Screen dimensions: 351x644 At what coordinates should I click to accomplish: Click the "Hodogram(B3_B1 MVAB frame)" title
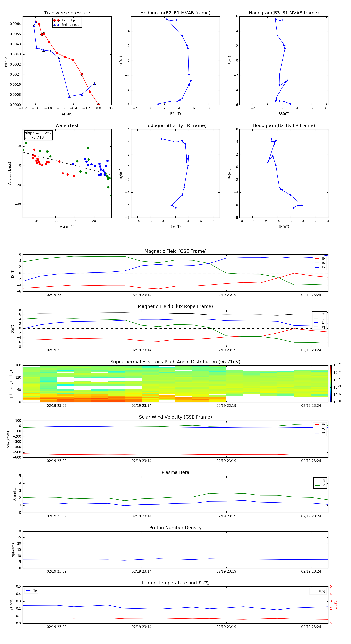[284, 13]
